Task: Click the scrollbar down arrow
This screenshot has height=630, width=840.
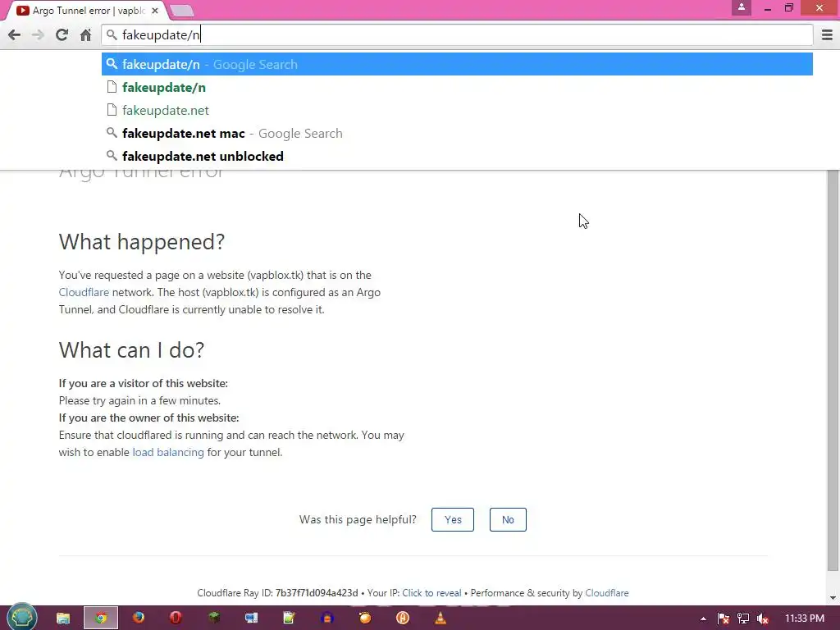Action: (833, 598)
